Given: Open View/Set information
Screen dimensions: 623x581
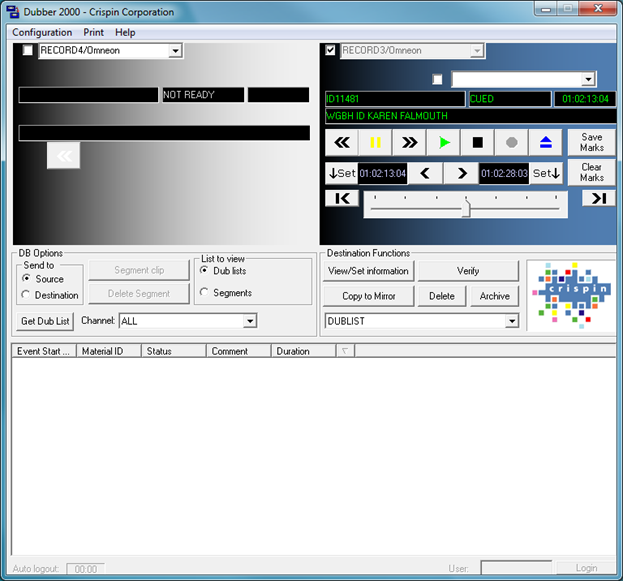Looking at the screenshot, I should 368,271.
